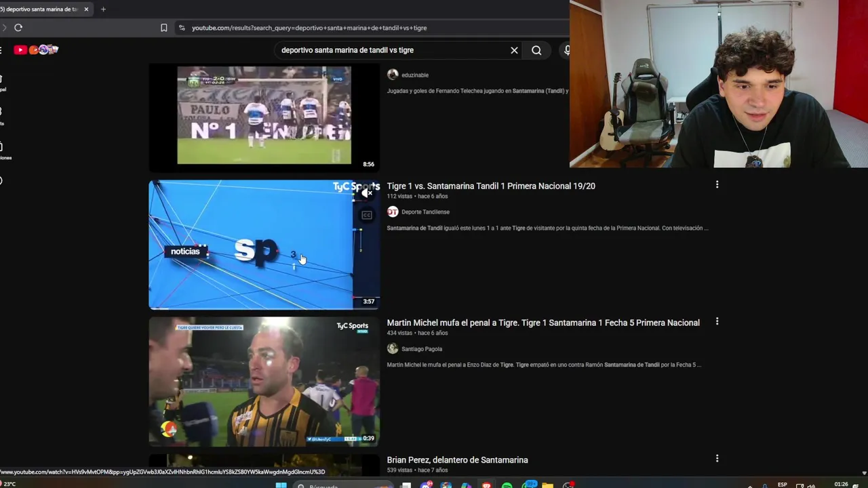Open the 'Santiago Pagola' channel name link
Viewport: 868px width, 488px height.
[x=422, y=349]
